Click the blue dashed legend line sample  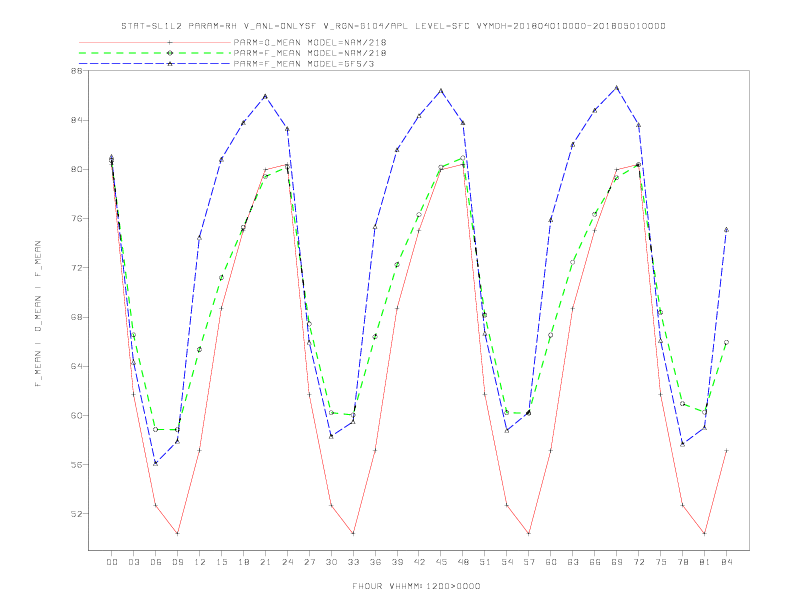(155, 64)
